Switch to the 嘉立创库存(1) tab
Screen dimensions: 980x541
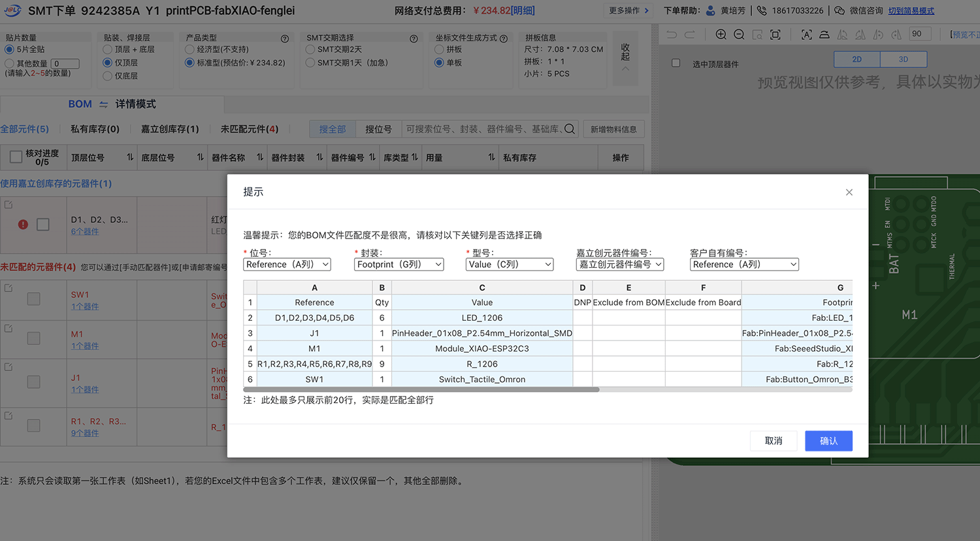pyautogui.click(x=170, y=129)
